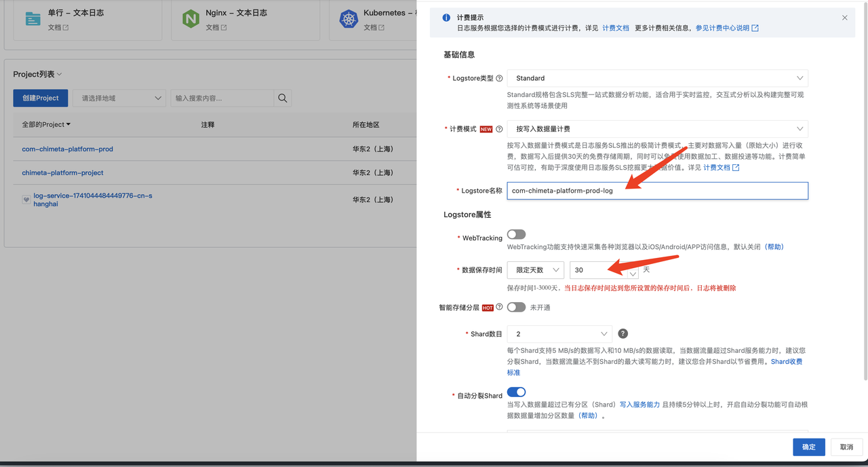Expand the 计费模式 dropdown
868x467 pixels.
656,129
